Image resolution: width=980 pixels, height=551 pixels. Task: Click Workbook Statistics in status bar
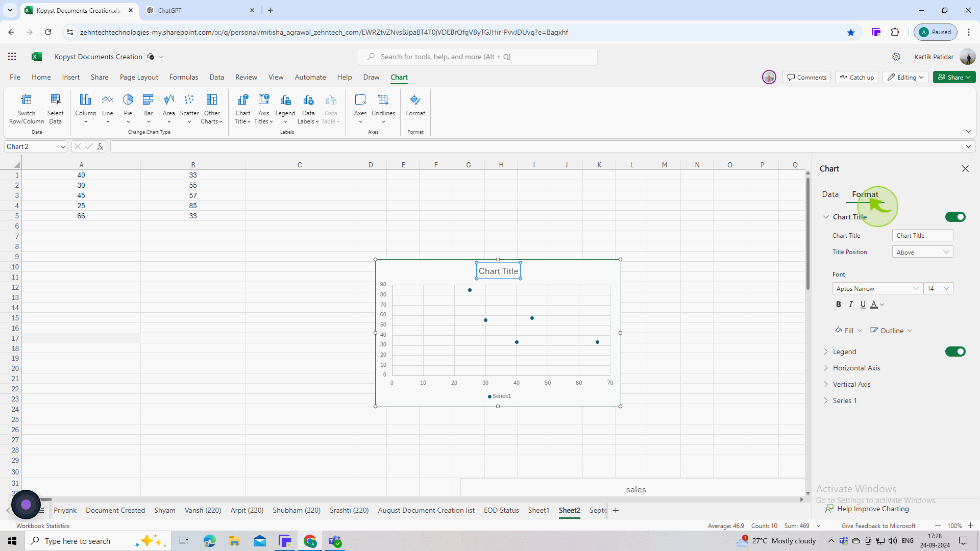tap(43, 525)
